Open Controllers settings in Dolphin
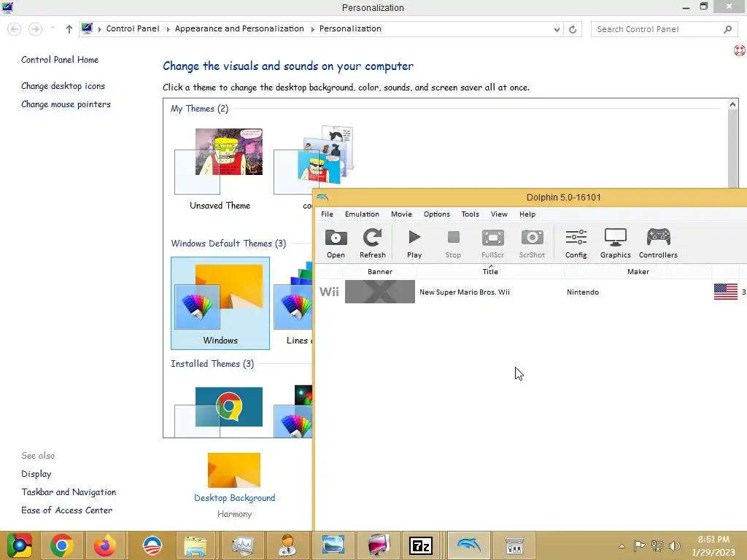 [x=658, y=244]
